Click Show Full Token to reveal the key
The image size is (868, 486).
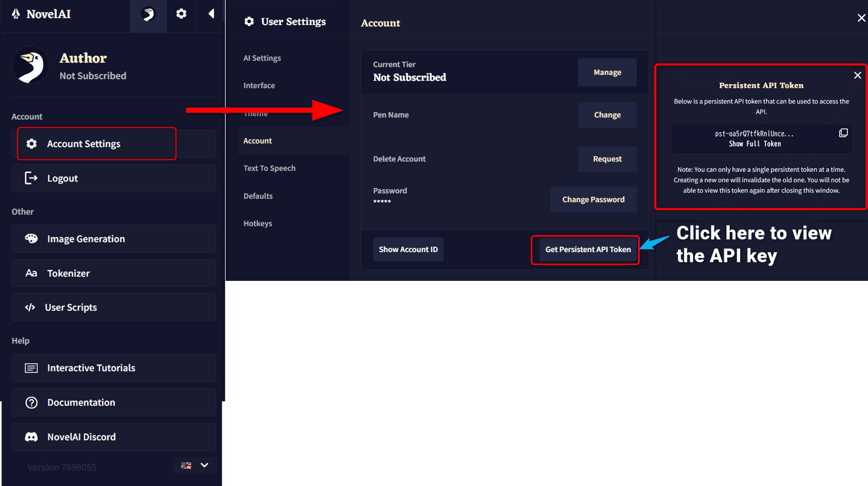pos(754,144)
